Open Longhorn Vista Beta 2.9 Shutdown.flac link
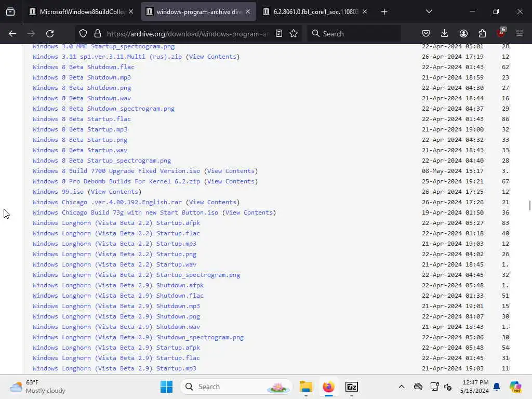Image resolution: width=532 pixels, height=399 pixels. click(118, 296)
